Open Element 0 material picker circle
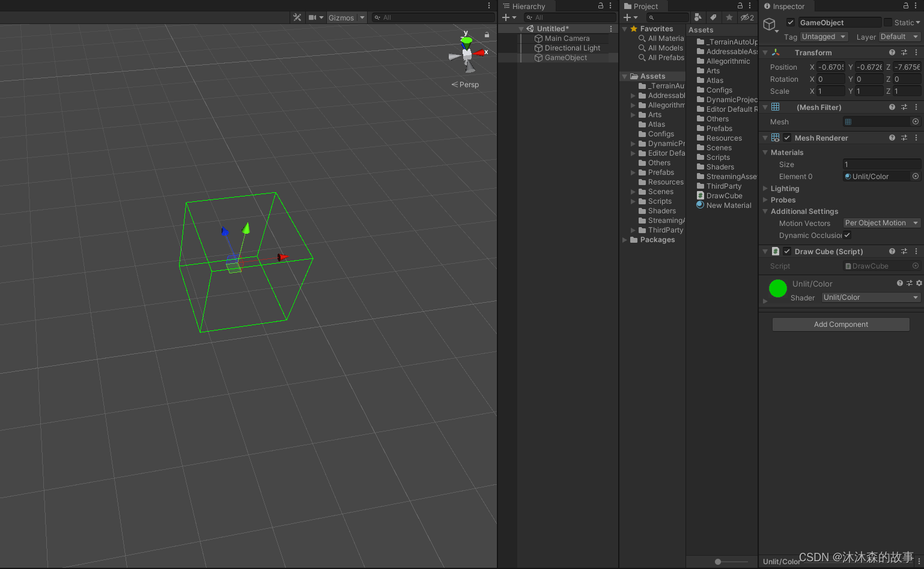The height and width of the screenshot is (569, 924). (x=916, y=176)
